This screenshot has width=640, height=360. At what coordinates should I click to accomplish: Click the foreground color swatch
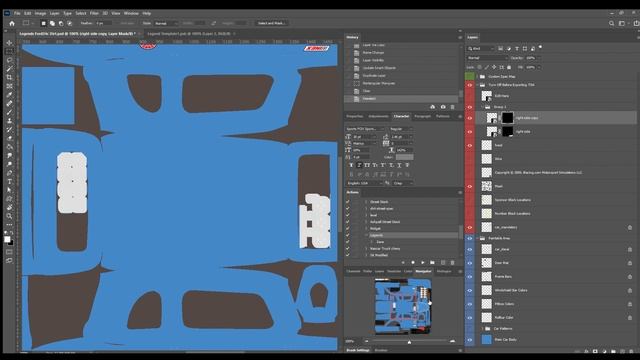7,240
